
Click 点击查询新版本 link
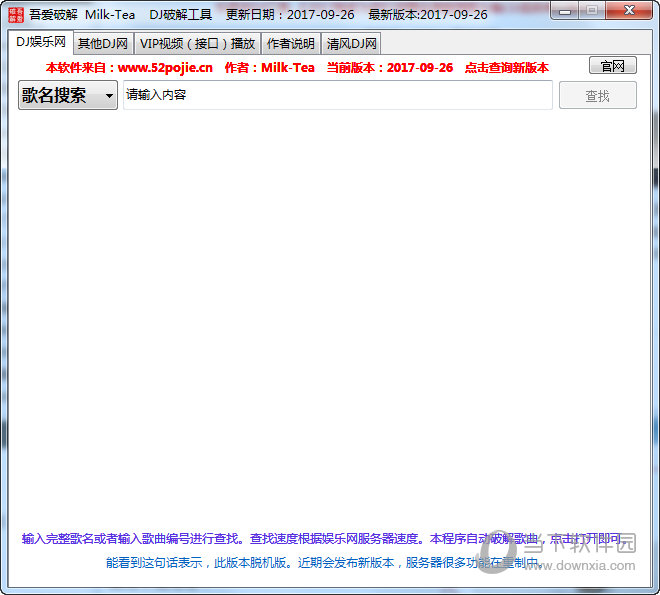[506, 68]
